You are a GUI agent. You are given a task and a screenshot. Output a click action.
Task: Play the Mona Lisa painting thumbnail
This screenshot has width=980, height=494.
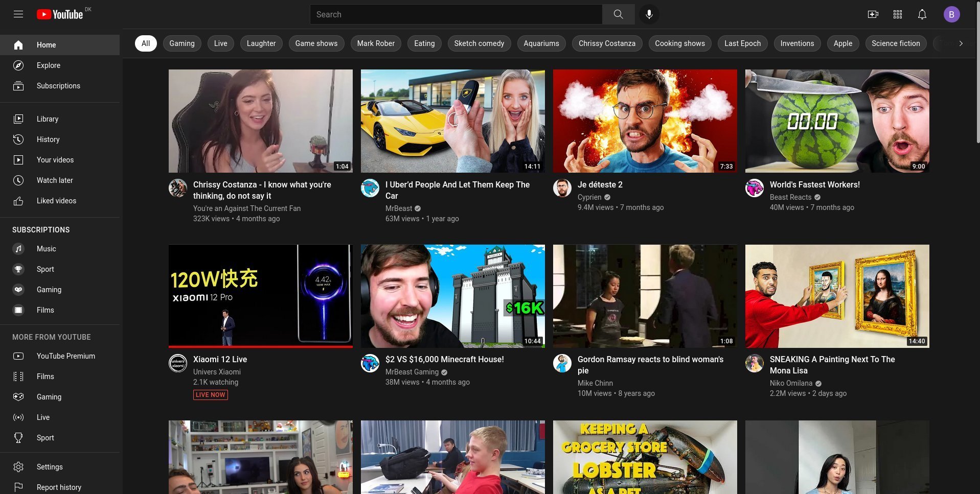click(x=837, y=296)
